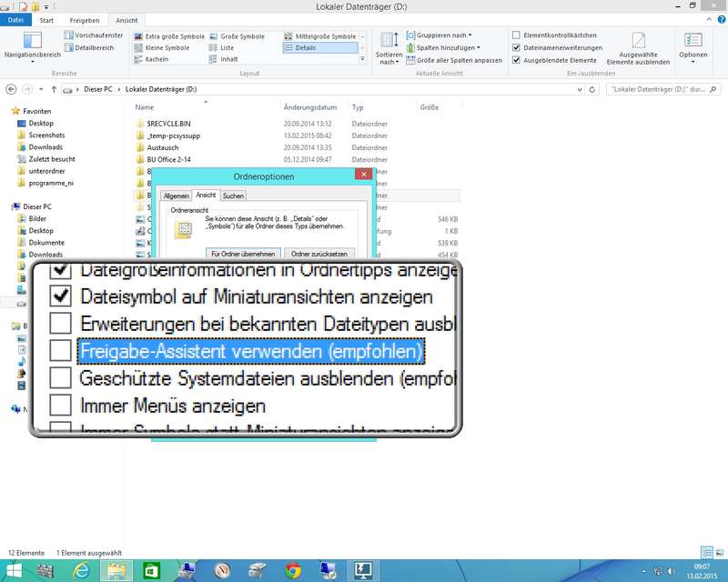Launch Google Chrome from the taskbar
728x582 pixels.
click(x=293, y=570)
